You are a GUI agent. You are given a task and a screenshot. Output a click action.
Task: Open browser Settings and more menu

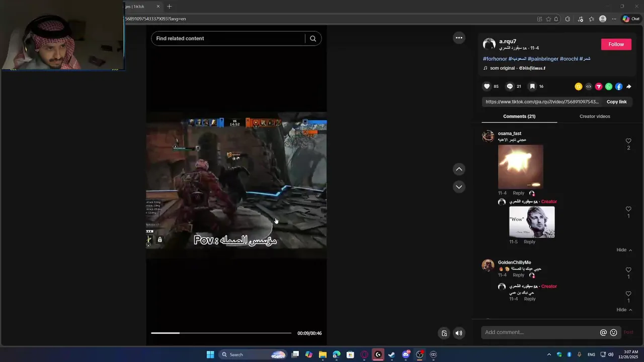point(614,19)
